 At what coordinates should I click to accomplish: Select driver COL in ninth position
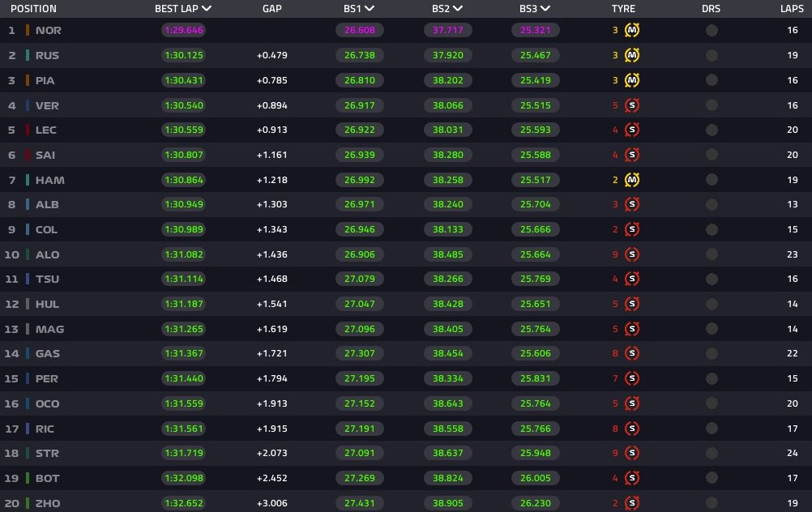click(46, 229)
